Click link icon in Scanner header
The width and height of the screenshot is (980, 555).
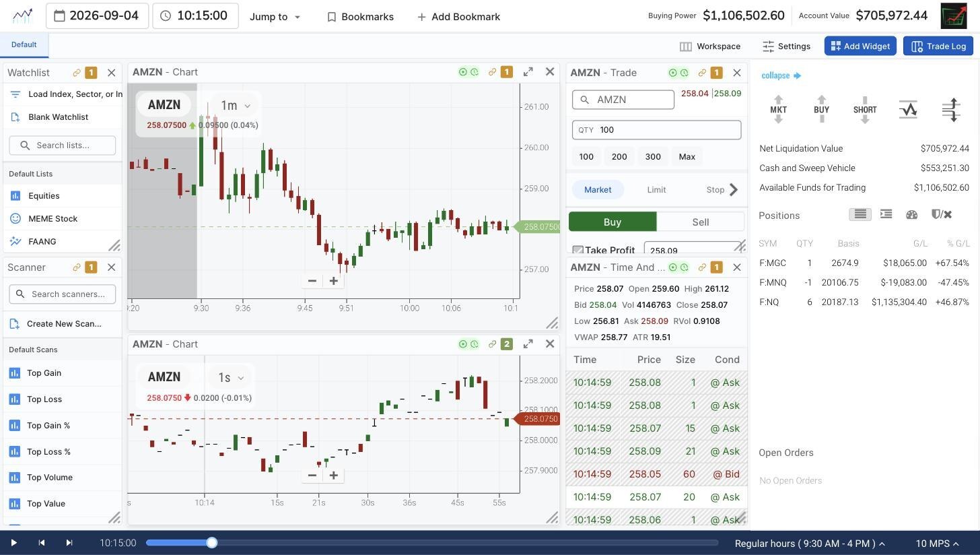point(77,267)
